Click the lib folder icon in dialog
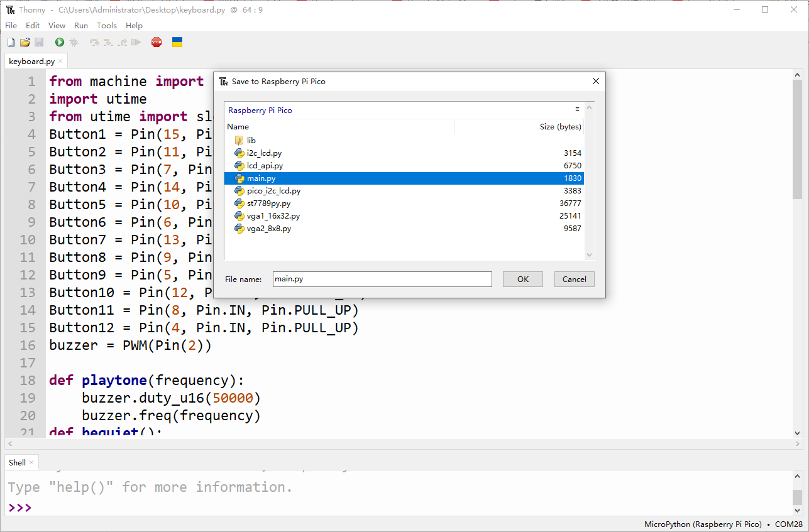This screenshot has width=809, height=532. 239,140
